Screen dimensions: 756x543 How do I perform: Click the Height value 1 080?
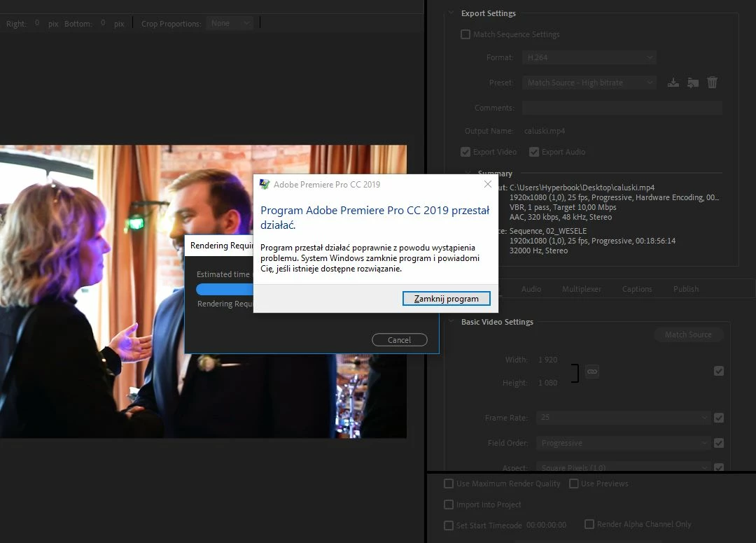pyautogui.click(x=547, y=383)
